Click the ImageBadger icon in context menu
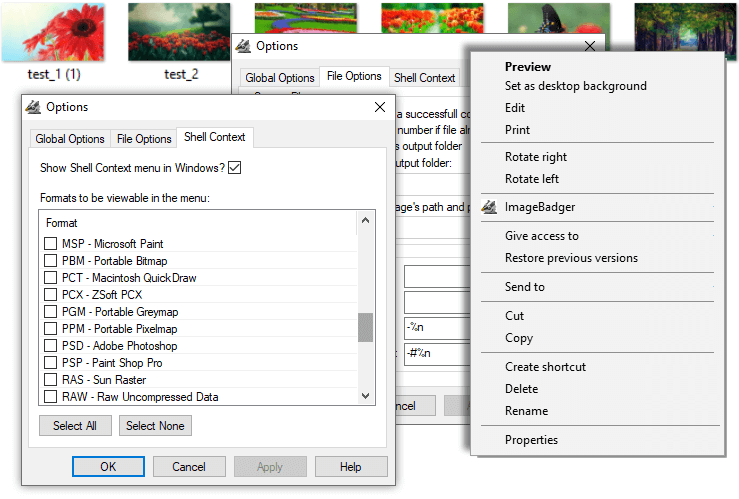 489,208
